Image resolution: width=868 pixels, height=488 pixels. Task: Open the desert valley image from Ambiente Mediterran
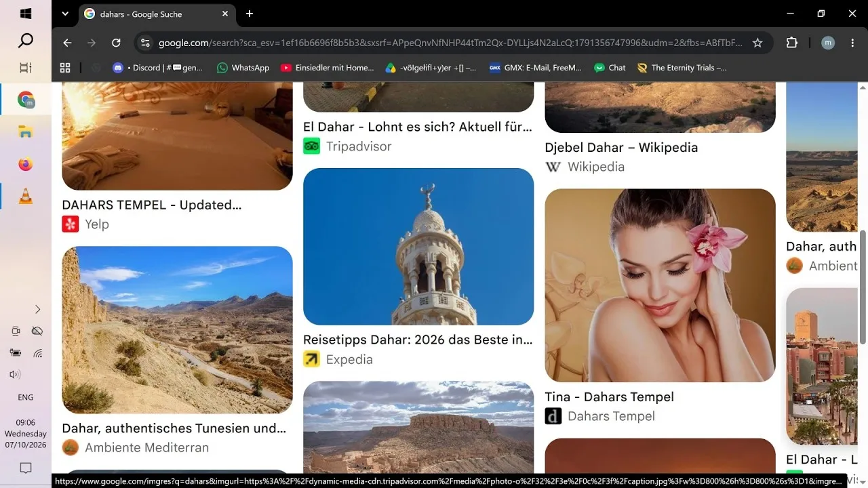[x=177, y=330]
